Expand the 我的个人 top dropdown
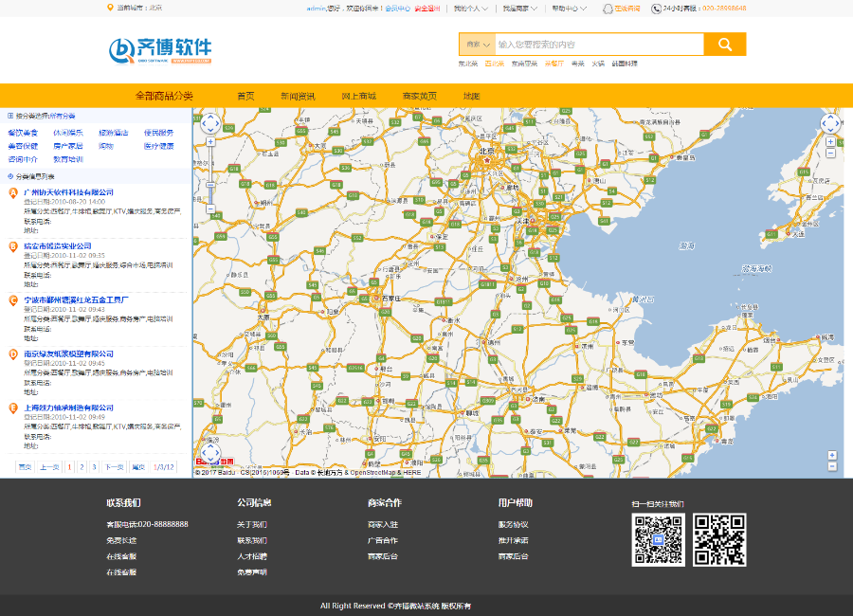 click(x=470, y=9)
